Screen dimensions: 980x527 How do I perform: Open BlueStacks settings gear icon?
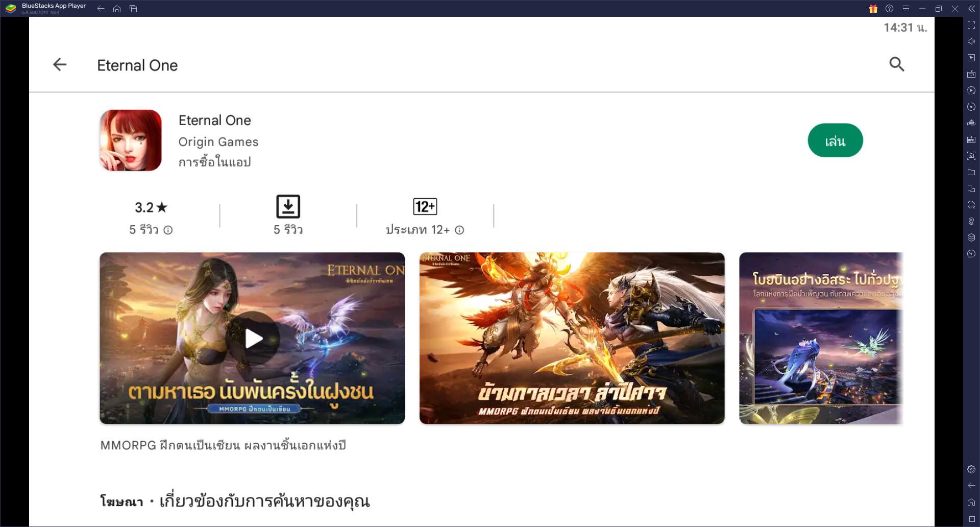click(971, 469)
